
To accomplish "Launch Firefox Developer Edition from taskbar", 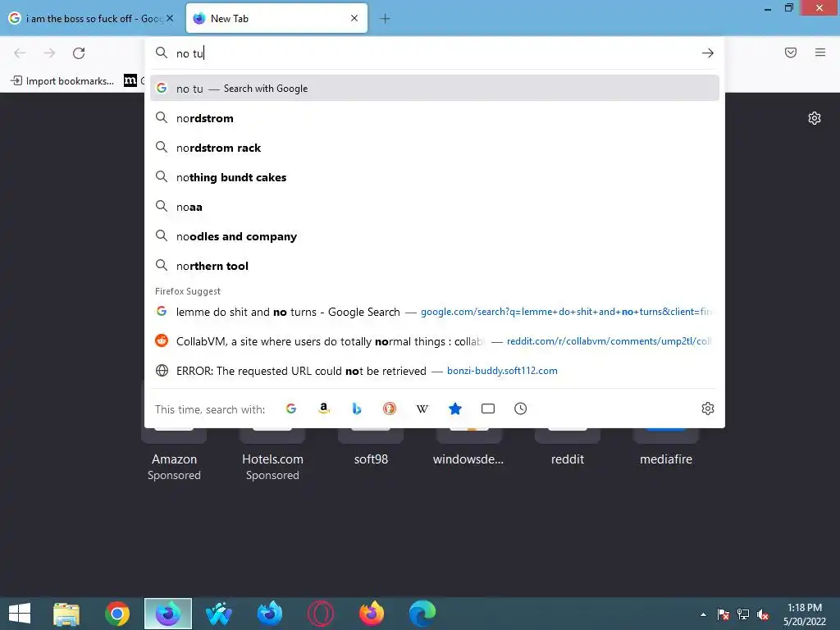I will 269,614.
